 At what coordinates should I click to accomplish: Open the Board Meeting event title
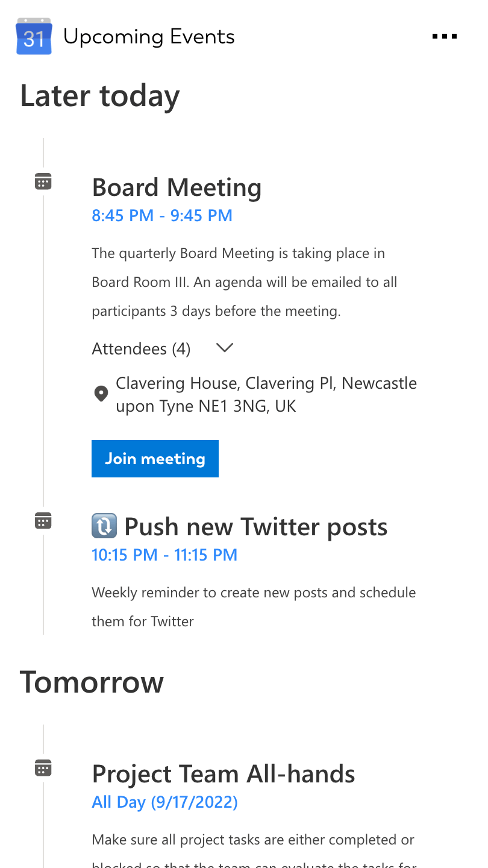pyautogui.click(x=177, y=187)
